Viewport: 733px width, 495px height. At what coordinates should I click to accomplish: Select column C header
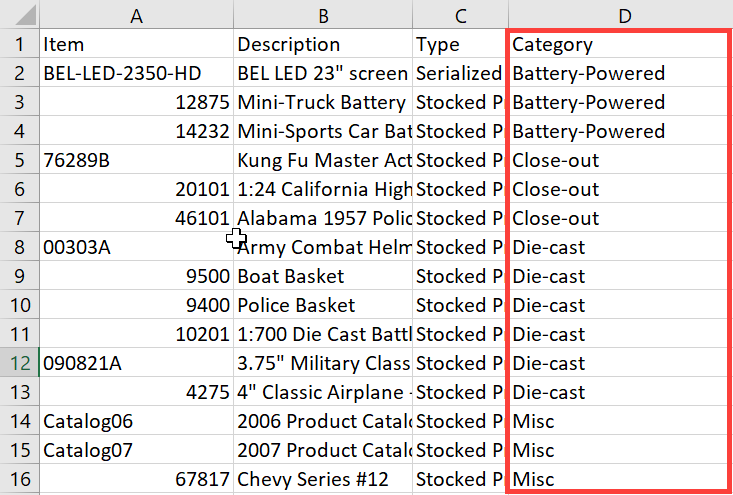(x=459, y=15)
